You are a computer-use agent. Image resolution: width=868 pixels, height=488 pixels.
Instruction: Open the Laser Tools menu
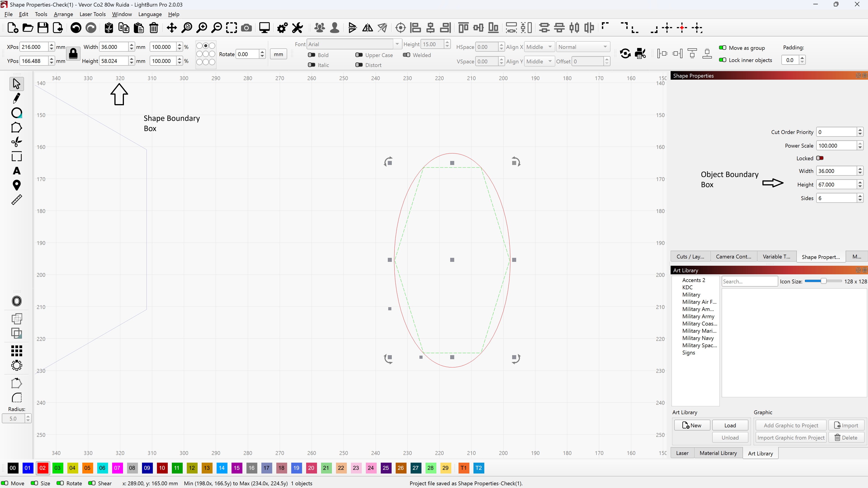click(x=92, y=14)
